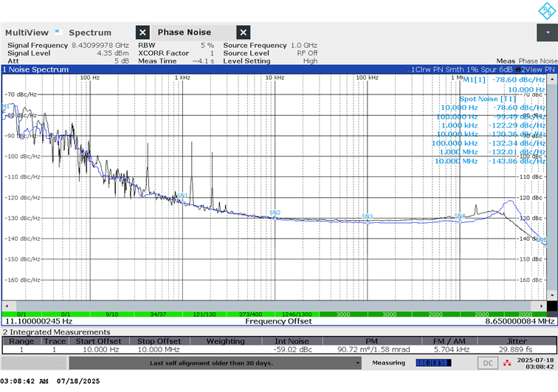Click the Start Offset column header
558x392 pixels.
(99, 341)
